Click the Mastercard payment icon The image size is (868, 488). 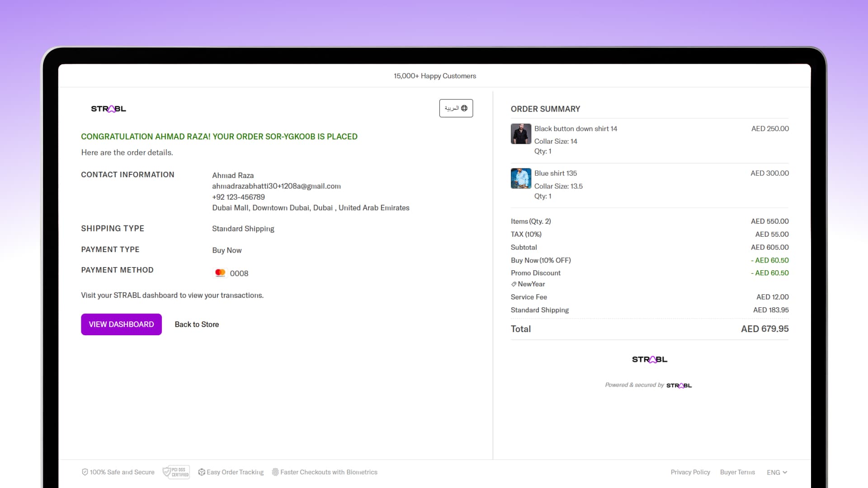point(220,273)
